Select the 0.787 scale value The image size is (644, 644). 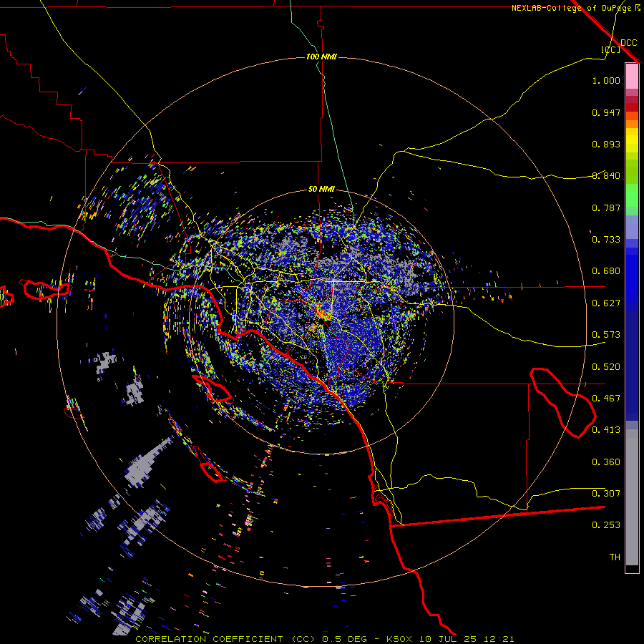(x=606, y=208)
